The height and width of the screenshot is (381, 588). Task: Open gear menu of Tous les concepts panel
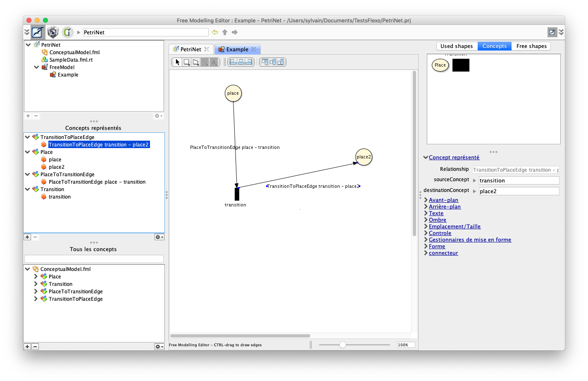pyautogui.click(x=159, y=347)
